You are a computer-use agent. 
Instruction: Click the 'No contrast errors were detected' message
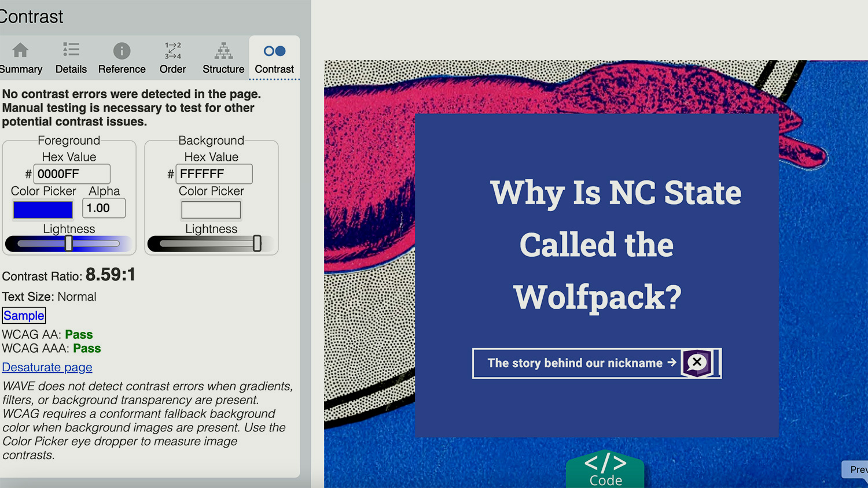[132, 108]
